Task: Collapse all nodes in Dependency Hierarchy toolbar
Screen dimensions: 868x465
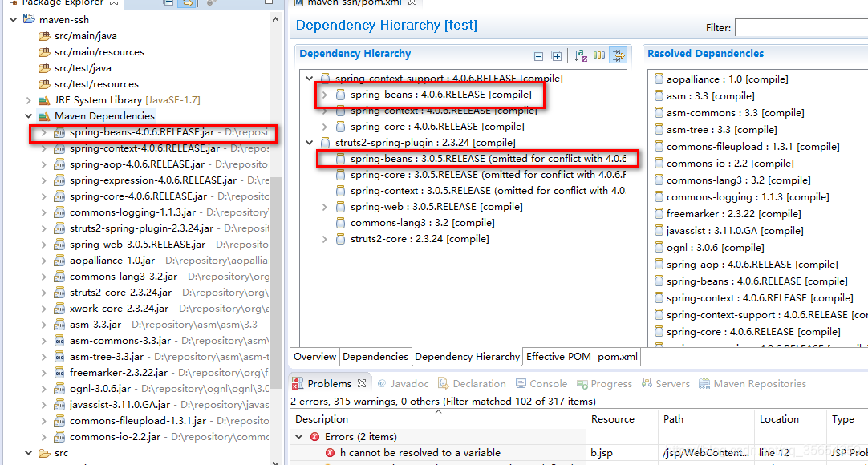Action: [x=537, y=56]
